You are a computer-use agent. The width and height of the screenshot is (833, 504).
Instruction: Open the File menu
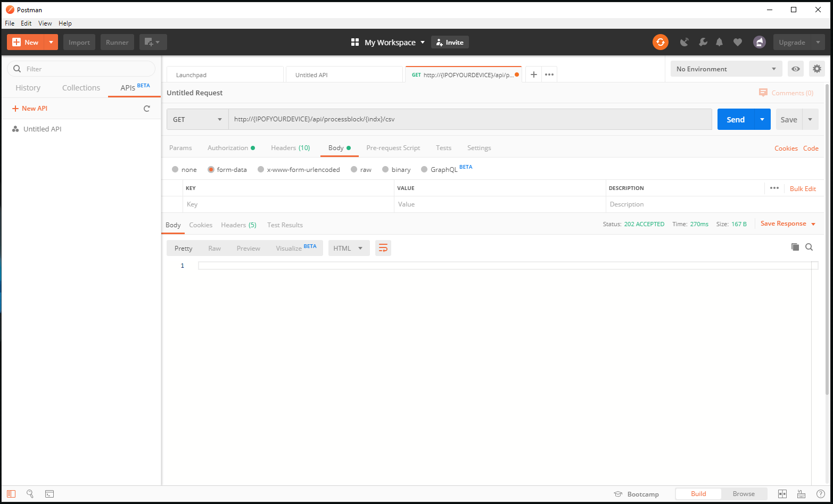pyautogui.click(x=10, y=23)
